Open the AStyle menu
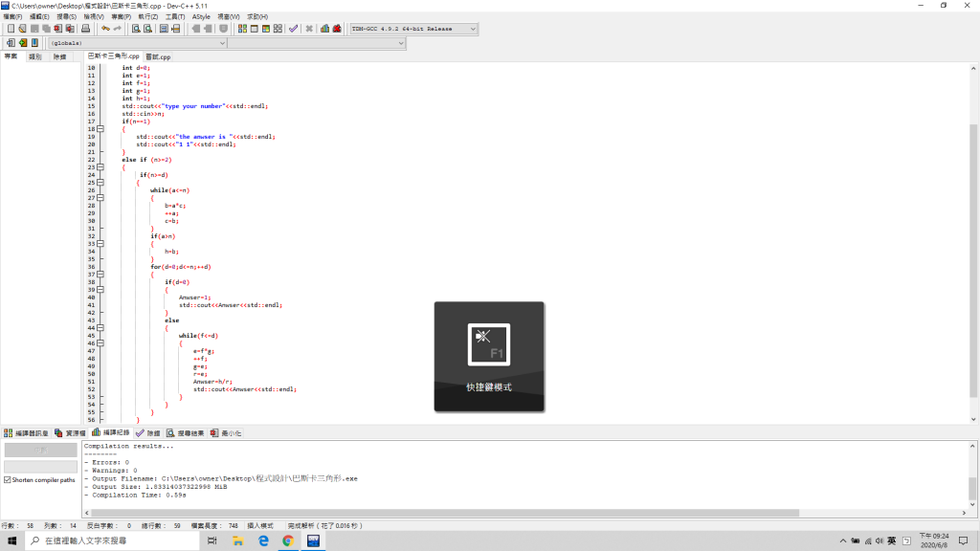Viewport: 980px width, 551px height. point(201,17)
